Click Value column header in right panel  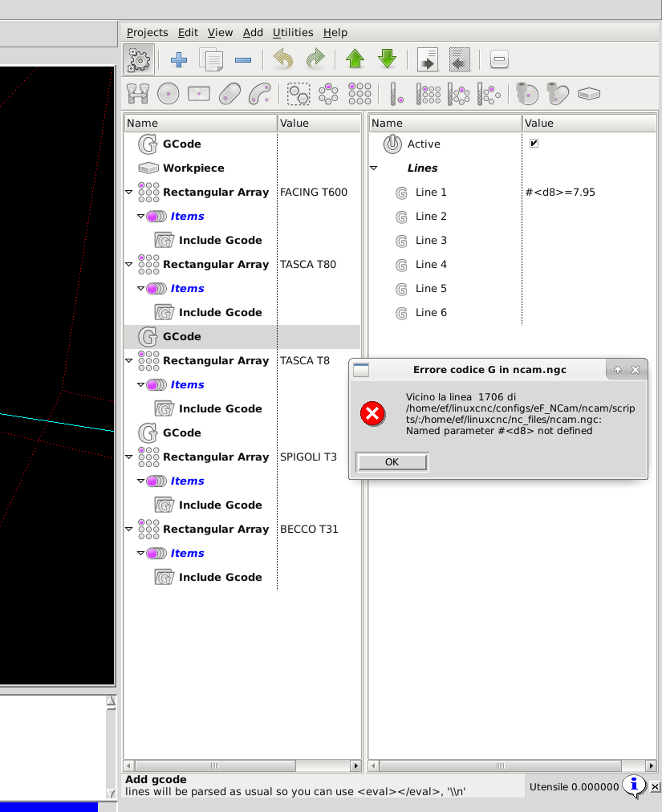[590, 124]
